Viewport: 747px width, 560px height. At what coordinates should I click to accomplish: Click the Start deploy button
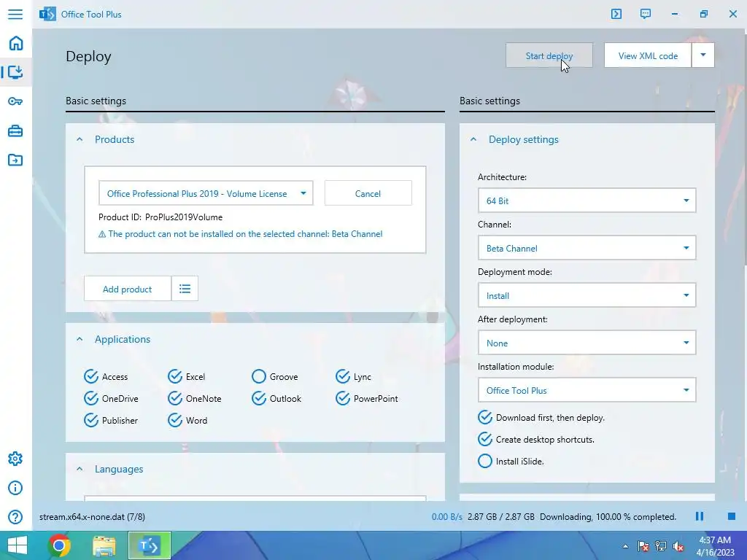click(x=549, y=55)
